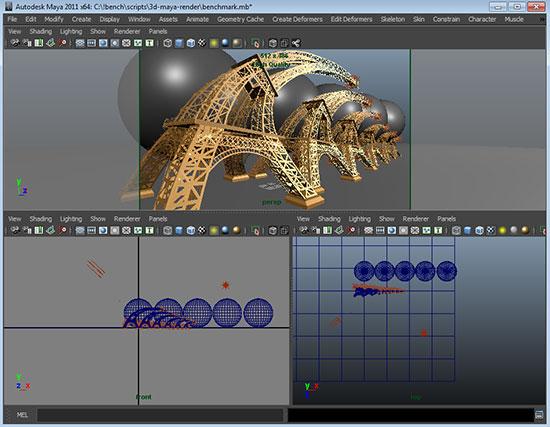Click Safe Title icon in front panel toolbar
550x427 pixels.
149,230
